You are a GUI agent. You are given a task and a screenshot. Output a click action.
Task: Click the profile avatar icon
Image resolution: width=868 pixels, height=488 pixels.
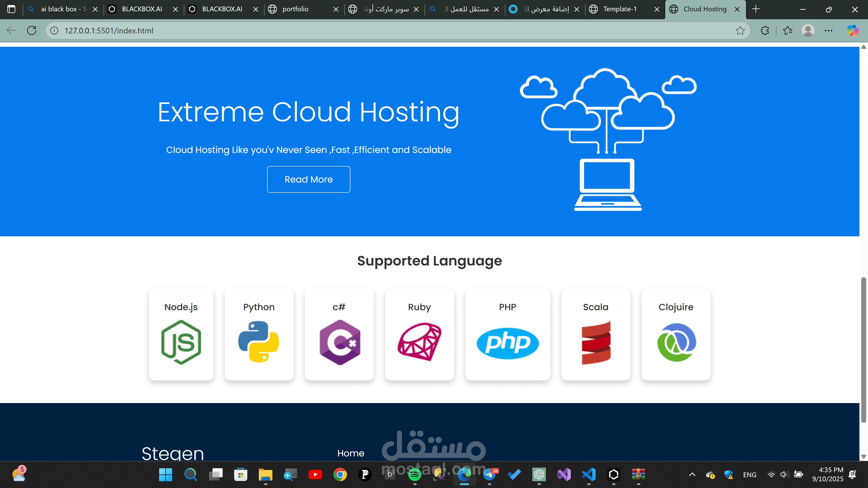[808, 31]
